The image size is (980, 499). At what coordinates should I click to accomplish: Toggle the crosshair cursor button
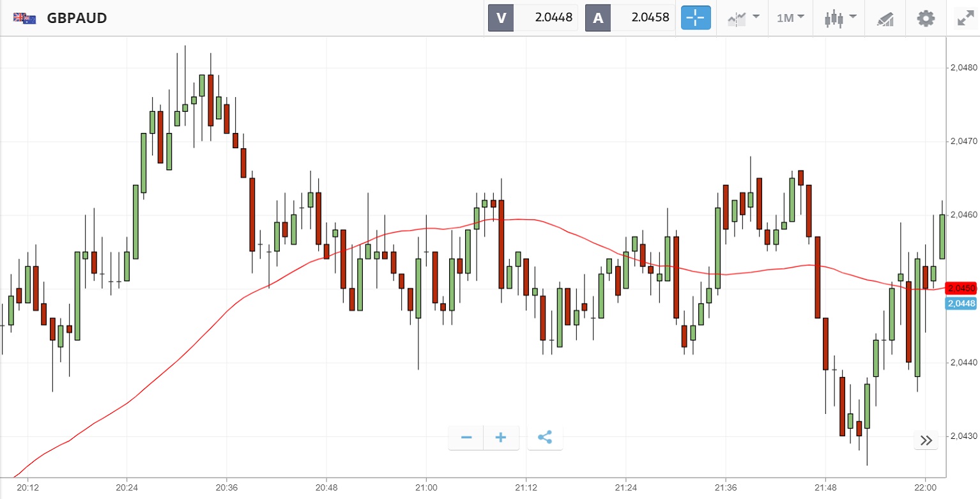pos(696,18)
